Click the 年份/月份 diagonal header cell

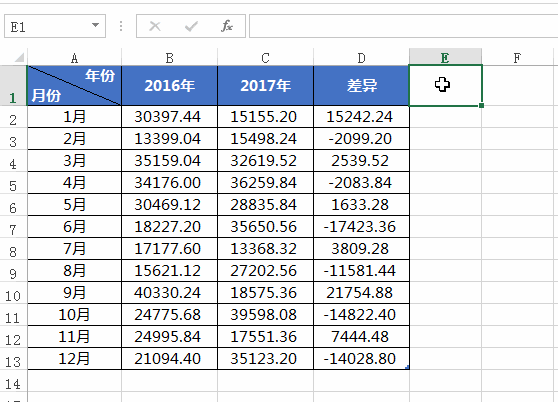[x=74, y=86]
